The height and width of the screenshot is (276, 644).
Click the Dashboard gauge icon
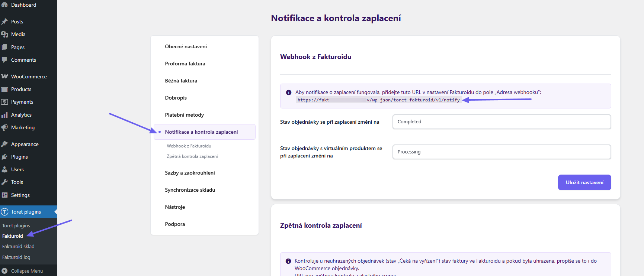click(x=4, y=5)
